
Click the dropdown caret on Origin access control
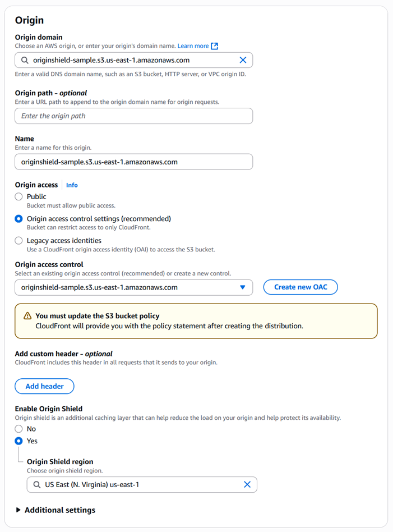243,287
